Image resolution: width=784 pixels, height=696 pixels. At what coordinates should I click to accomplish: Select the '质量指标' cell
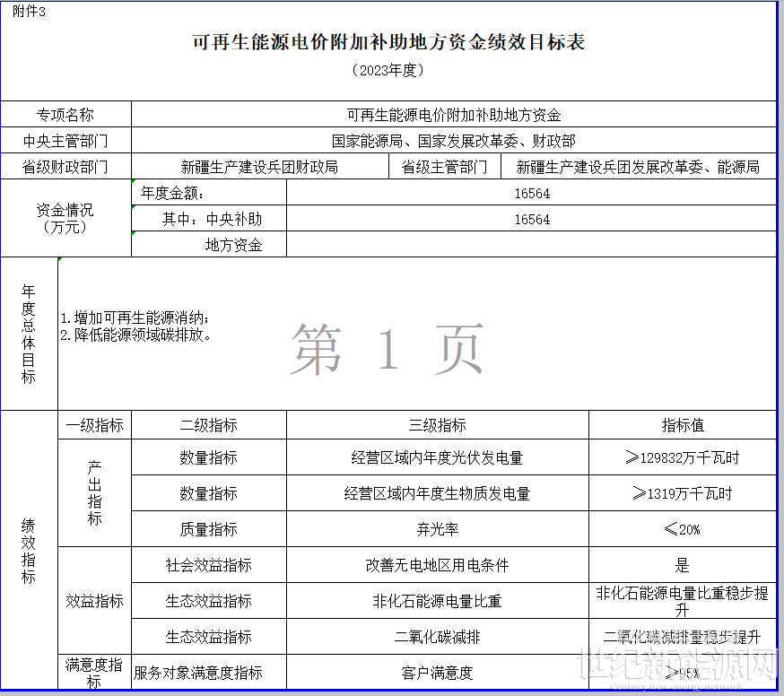tap(208, 529)
